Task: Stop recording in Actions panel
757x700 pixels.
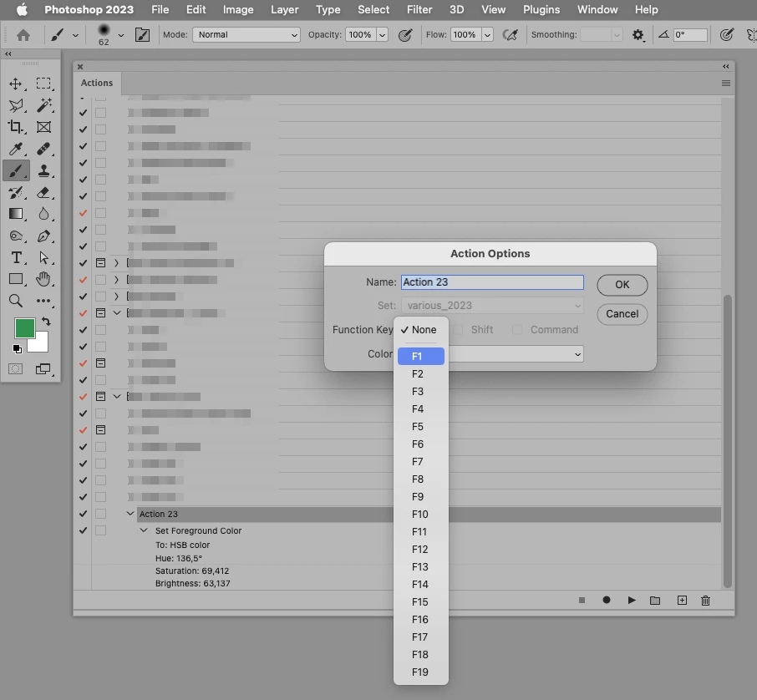Action: click(582, 601)
